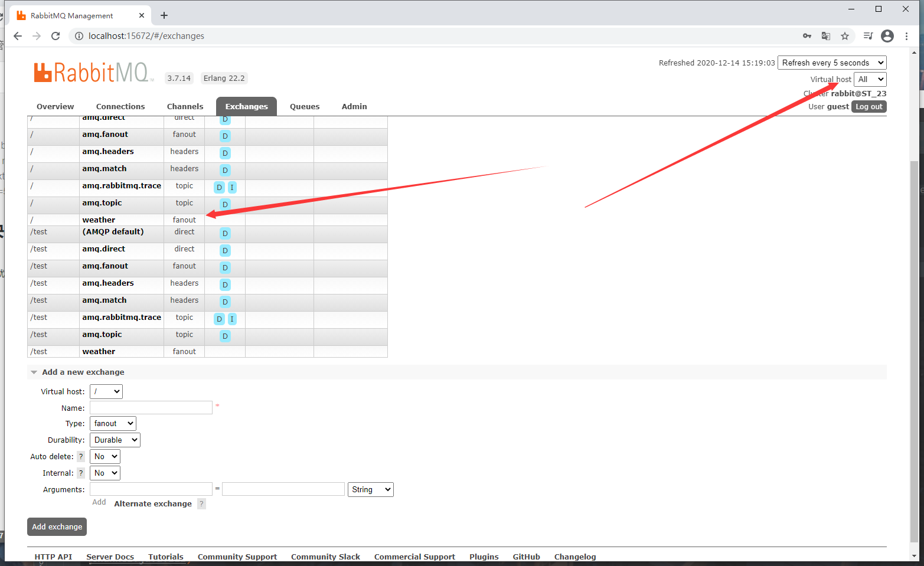Open the refresh interval dropdown
This screenshot has width=924, height=566.
(x=832, y=63)
